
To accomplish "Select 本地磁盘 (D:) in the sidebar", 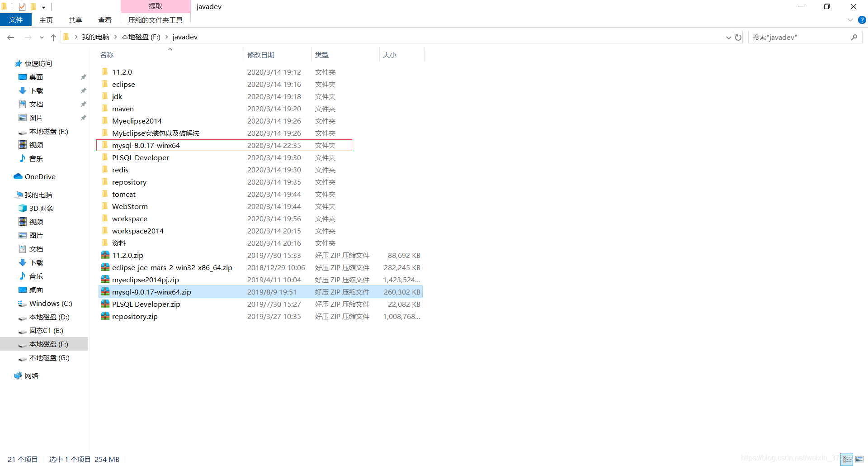I will pos(49,317).
